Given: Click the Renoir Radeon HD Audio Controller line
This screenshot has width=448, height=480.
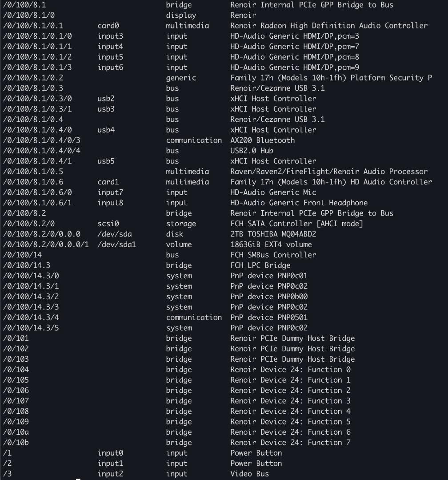Looking at the screenshot, I should coord(328,26).
